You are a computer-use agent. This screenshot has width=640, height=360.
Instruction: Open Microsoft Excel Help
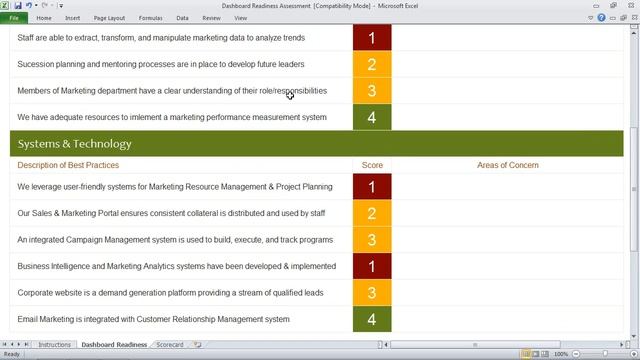pyautogui.click(x=601, y=18)
